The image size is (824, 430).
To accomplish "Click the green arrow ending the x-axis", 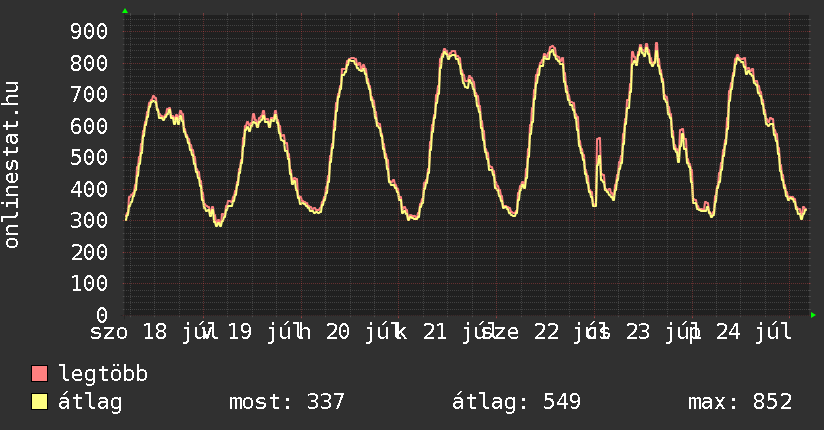I will (x=813, y=315).
